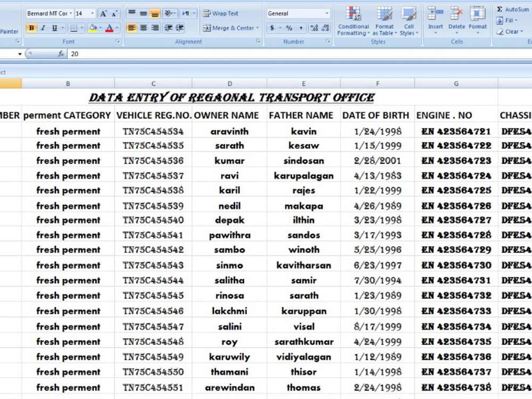Click cell TN75C454540
This screenshot has height=399, width=532.
[x=153, y=220]
